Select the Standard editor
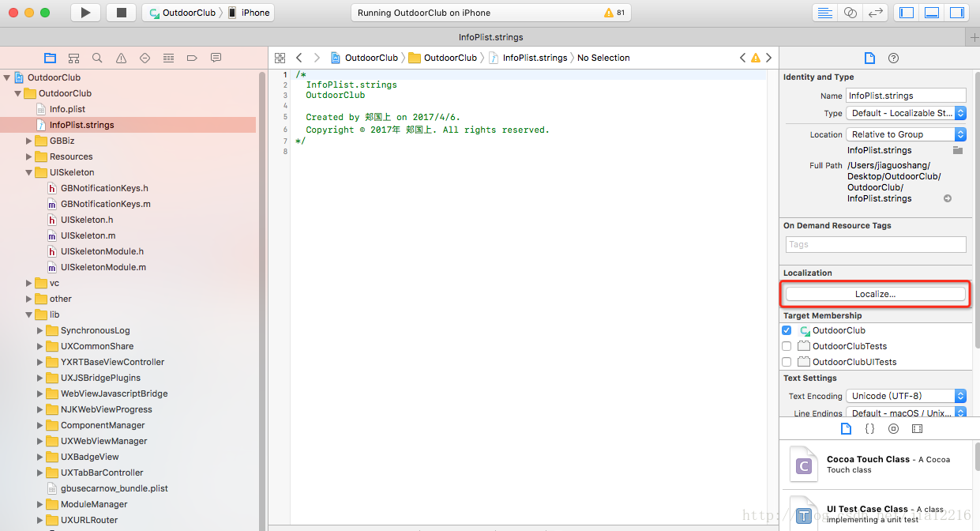 click(825, 13)
